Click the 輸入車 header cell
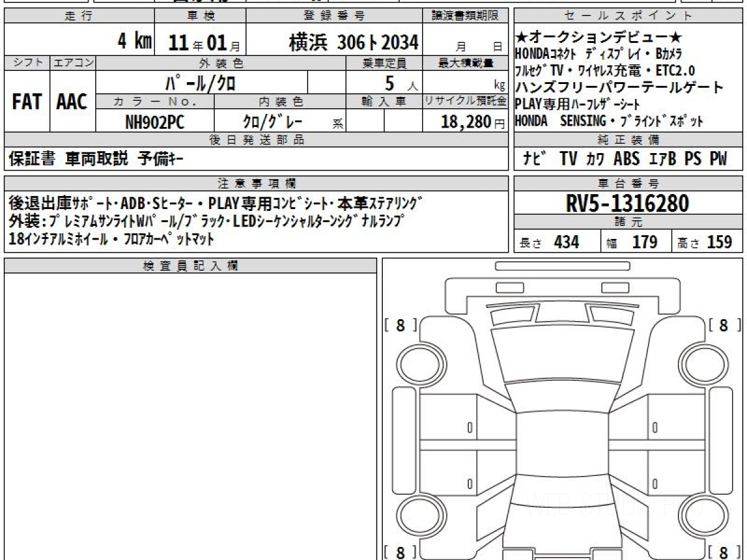The width and height of the screenshot is (747, 560). point(384,101)
